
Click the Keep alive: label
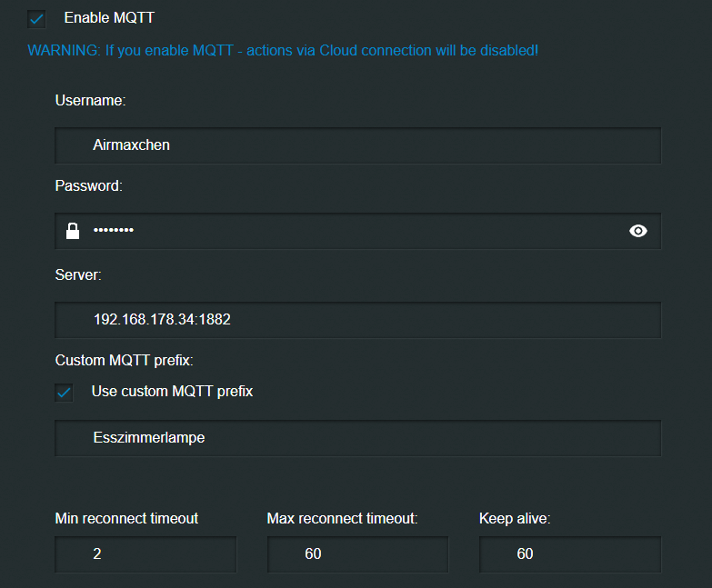click(515, 518)
